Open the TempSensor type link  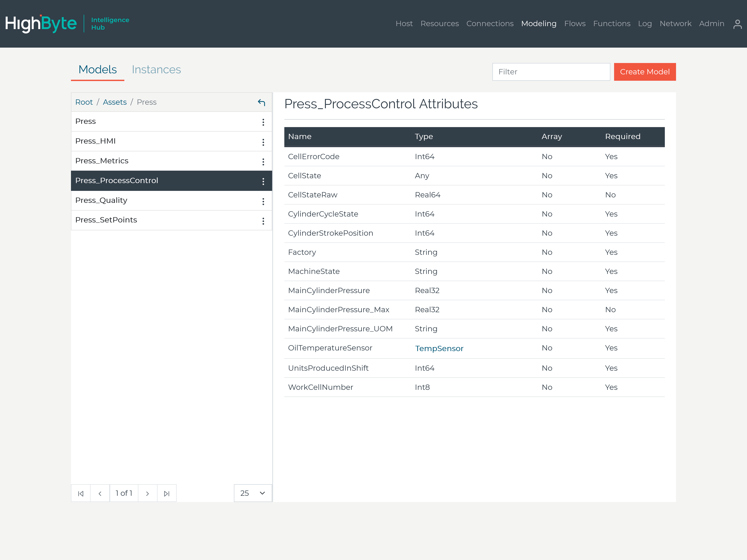[x=439, y=348]
